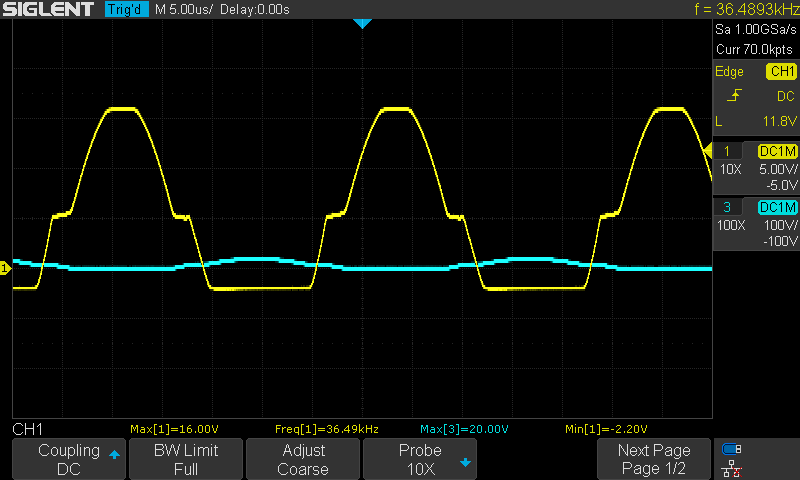Viewport: 800px width, 480px height.
Task: Click the trigger coupling DC label
Action: coord(786,96)
